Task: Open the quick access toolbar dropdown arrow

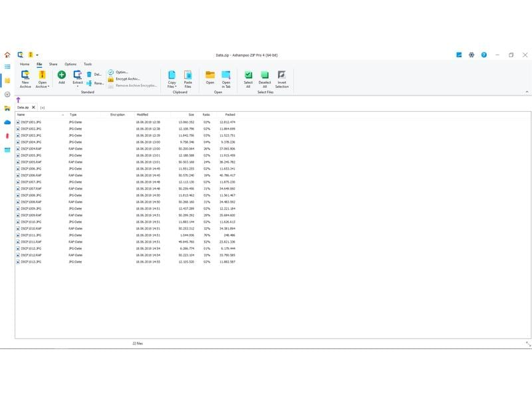Action: coord(37,55)
